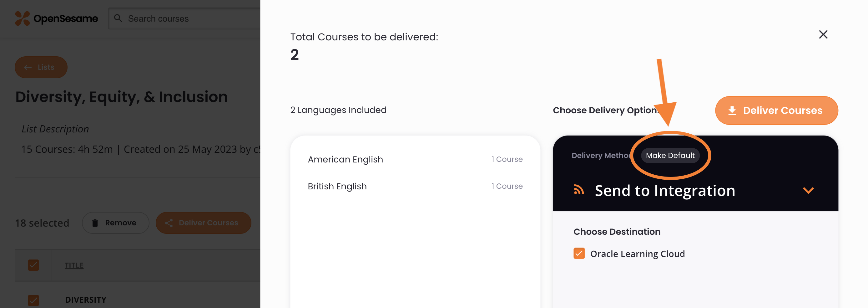The width and height of the screenshot is (868, 308).
Task: Sort by the TITLE column header
Action: tap(74, 265)
